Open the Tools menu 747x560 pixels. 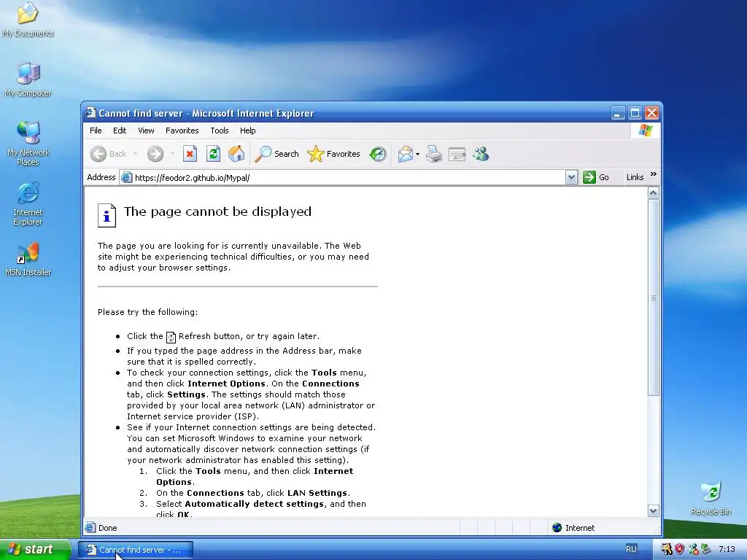pos(220,131)
